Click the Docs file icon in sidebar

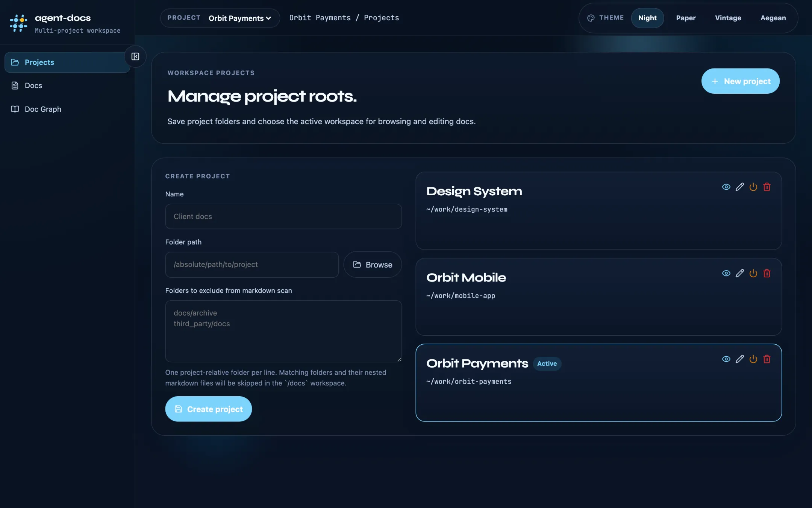coord(15,85)
